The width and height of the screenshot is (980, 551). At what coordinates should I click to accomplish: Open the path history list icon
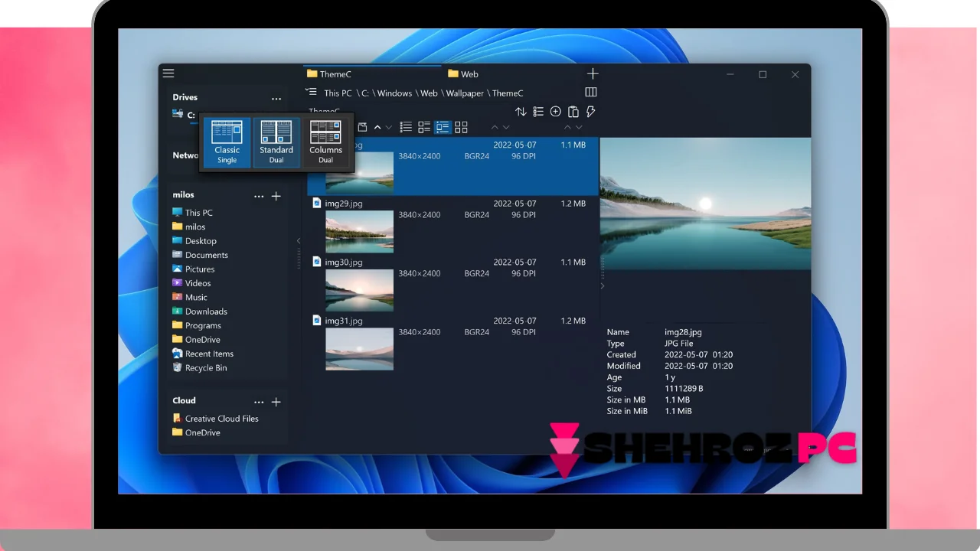pos(311,92)
